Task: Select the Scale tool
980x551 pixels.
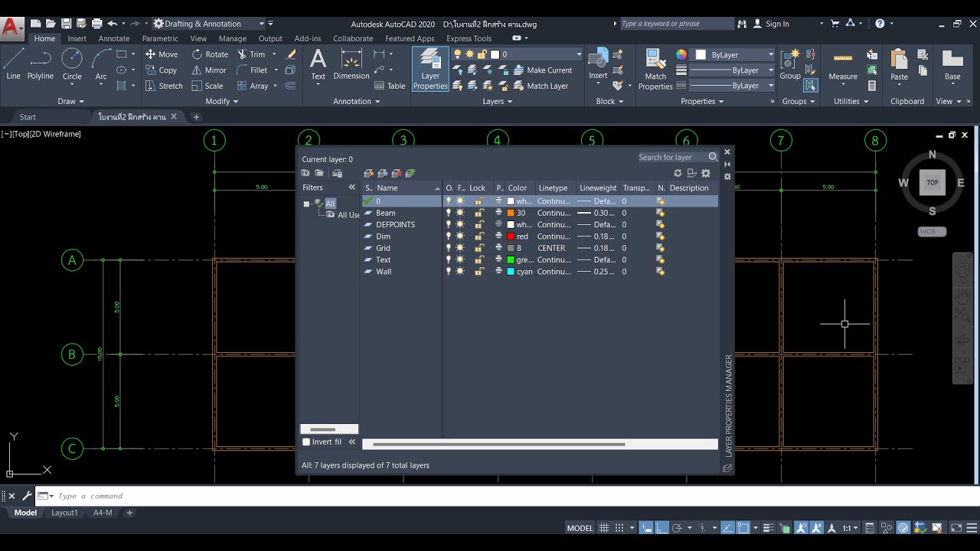Action: coord(207,86)
